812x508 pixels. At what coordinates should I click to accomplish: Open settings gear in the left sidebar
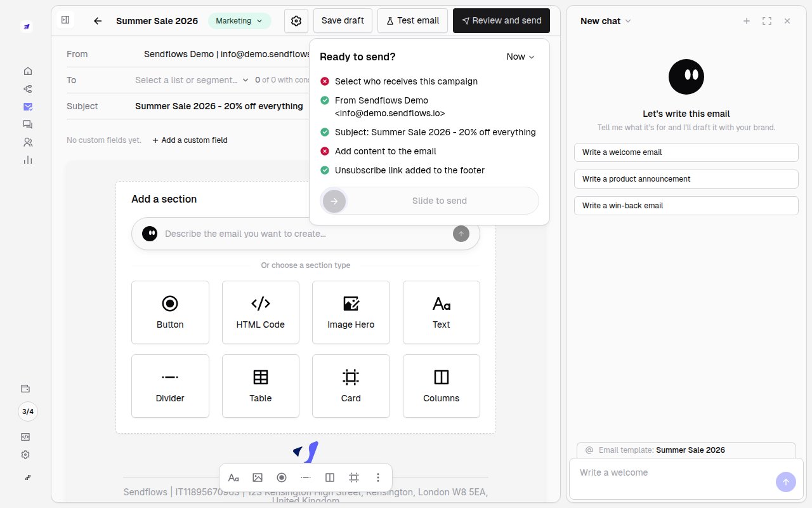point(25,455)
